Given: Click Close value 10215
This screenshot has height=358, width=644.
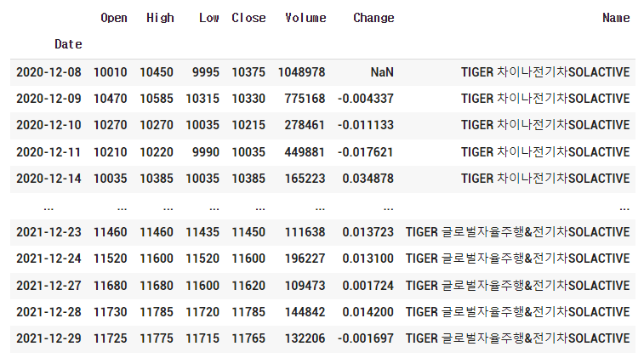Looking at the screenshot, I should (x=248, y=125).
